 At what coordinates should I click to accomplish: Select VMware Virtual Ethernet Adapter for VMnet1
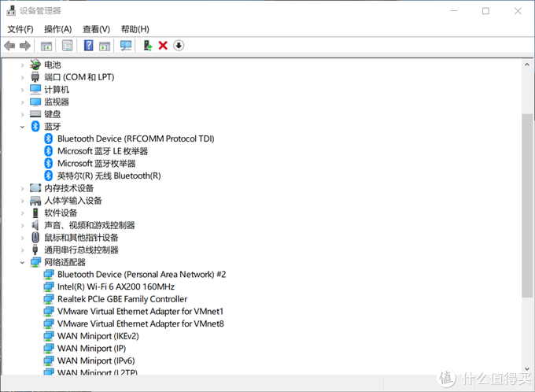(x=140, y=311)
